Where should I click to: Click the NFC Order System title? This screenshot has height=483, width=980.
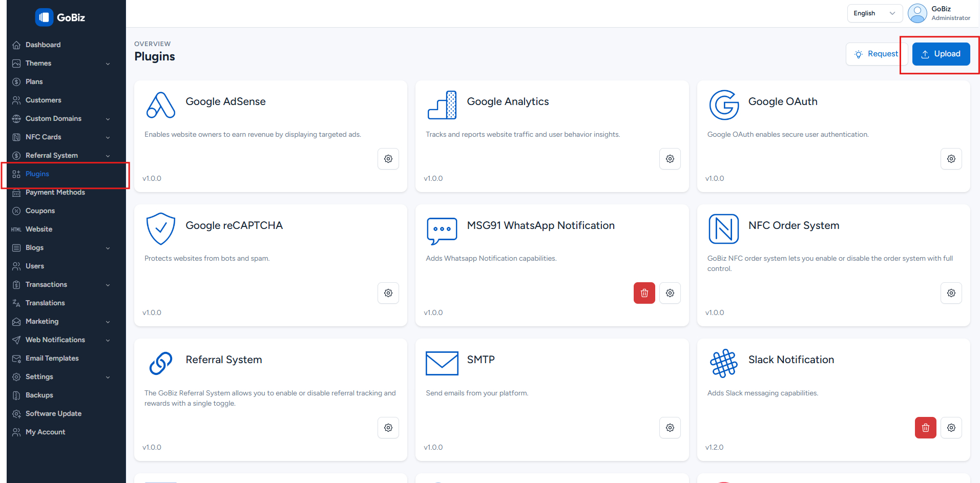pyautogui.click(x=794, y=225)
